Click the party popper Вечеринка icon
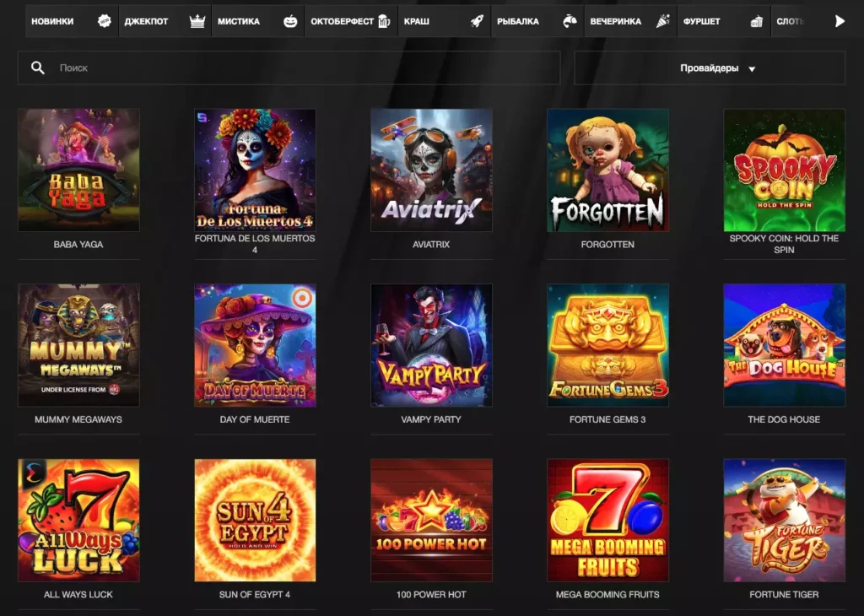The width and height of the screenshot is (864, 616). 663,21
